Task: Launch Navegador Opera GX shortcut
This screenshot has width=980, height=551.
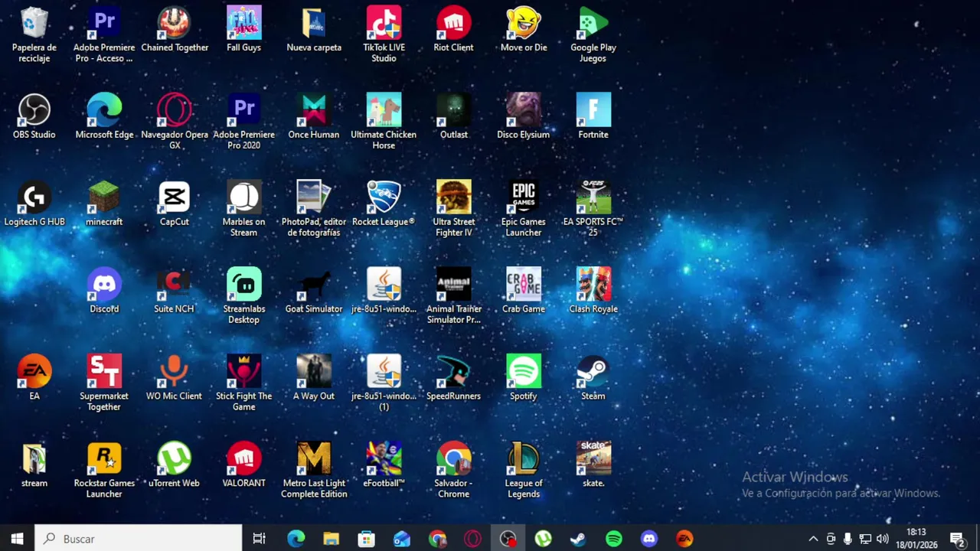Action: pos(174,122)
